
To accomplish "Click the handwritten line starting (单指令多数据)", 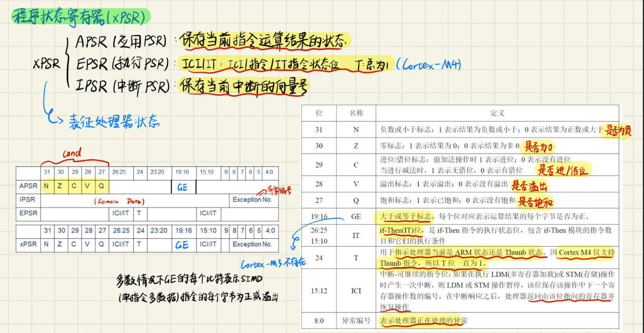I will 198,297.
